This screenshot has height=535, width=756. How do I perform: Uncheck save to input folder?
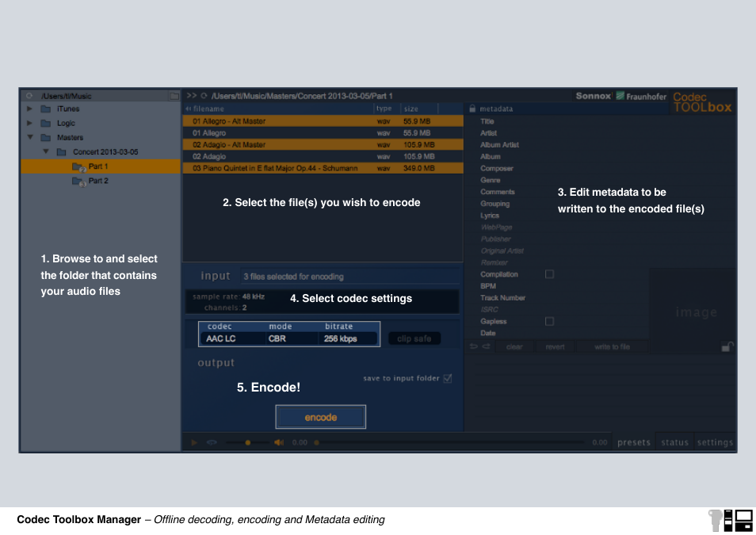448,378
